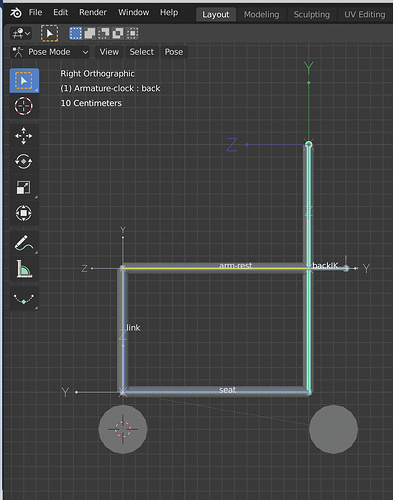393x500 pixels.
Task: Open the editor type dropdown
Action: (21, 33)
